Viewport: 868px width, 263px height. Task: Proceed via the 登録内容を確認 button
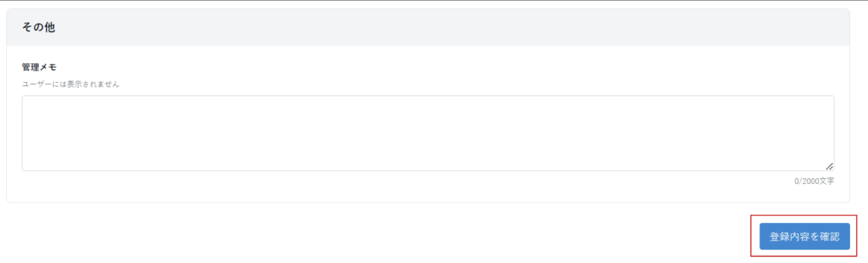click(804, 236)
